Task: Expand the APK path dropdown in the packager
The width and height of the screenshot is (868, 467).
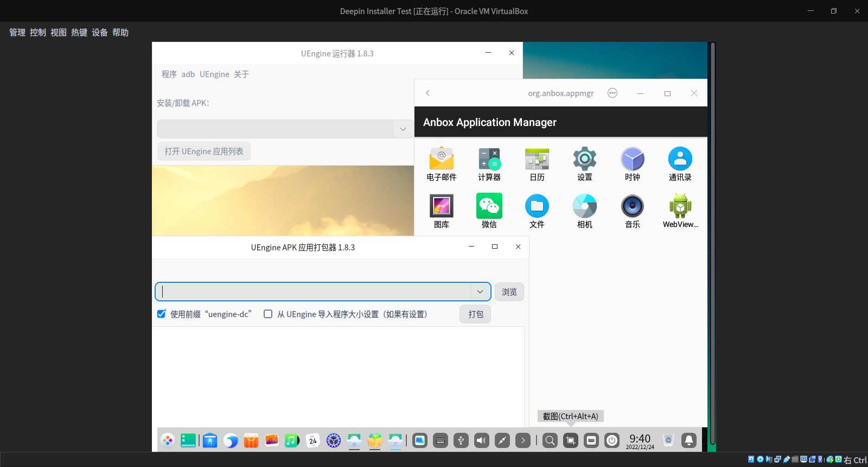Action: coord(480,292)
